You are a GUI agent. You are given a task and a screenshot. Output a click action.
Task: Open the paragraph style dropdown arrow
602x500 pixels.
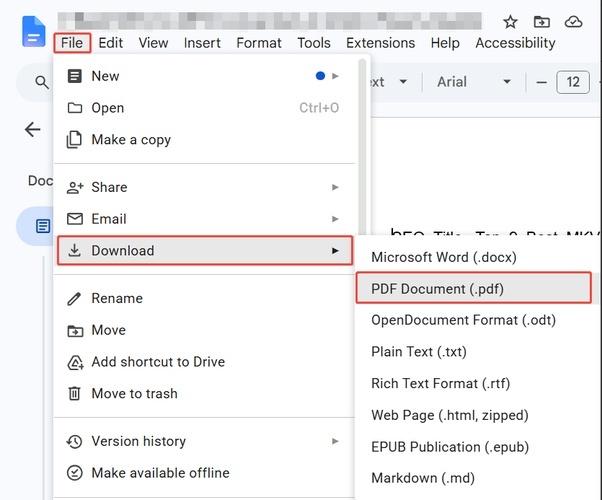[403, 82]
